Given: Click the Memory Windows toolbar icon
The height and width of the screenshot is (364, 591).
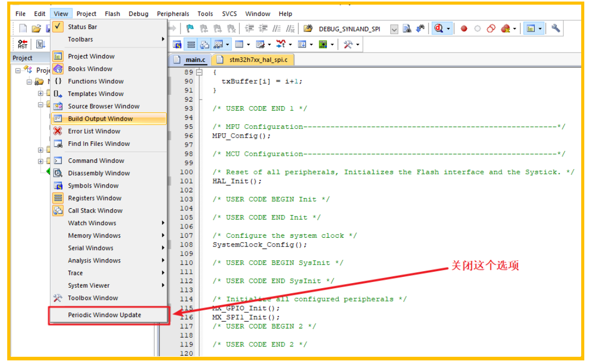Looking at the screenshot, I should pyautogui.click(x=239, y=44).
